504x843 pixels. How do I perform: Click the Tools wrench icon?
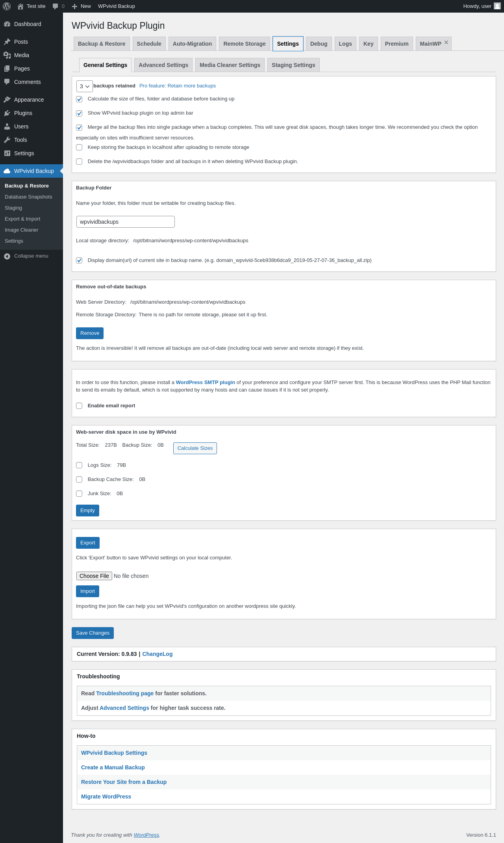coord(7,140)
